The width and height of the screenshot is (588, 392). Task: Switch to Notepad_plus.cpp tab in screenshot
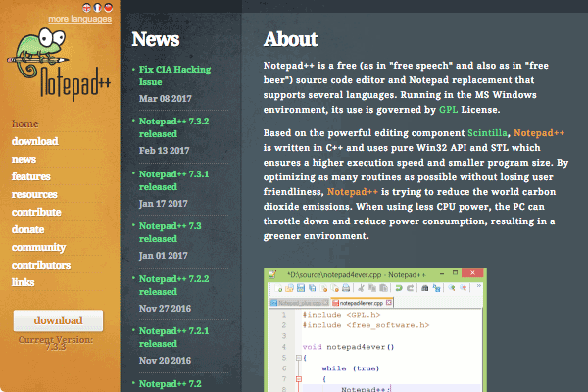pyautogui.click(x=299, y=303)
